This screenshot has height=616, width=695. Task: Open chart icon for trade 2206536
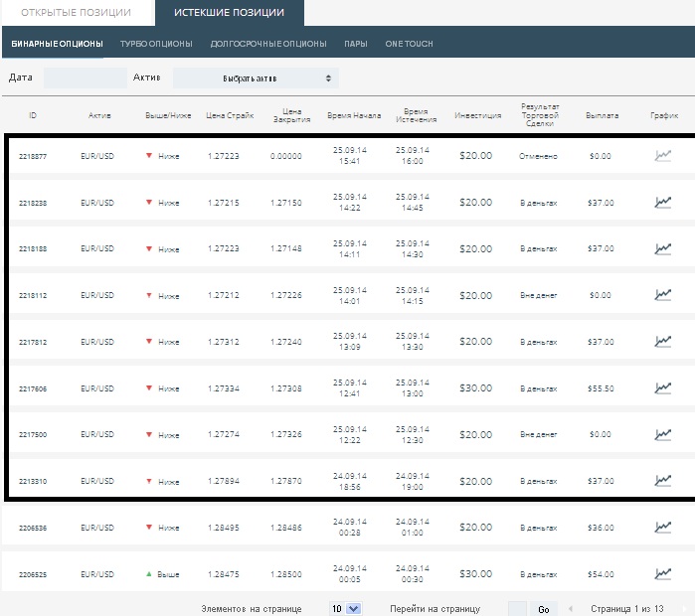(662, 527)
